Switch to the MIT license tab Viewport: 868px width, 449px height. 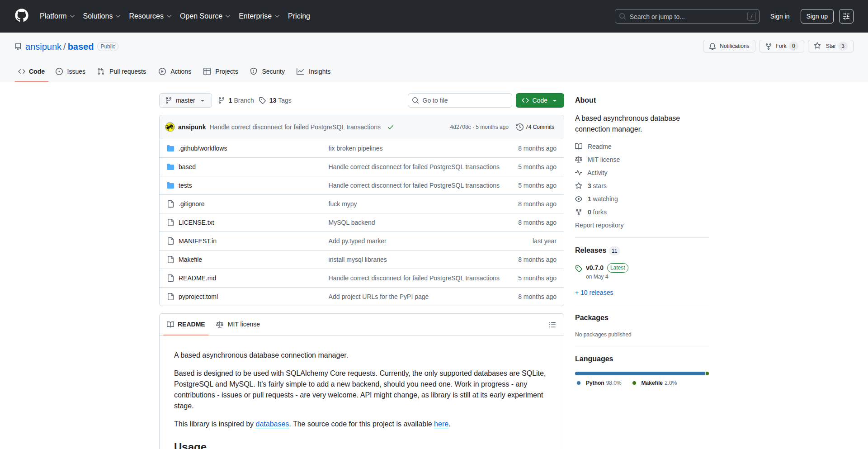click(238, 324)
